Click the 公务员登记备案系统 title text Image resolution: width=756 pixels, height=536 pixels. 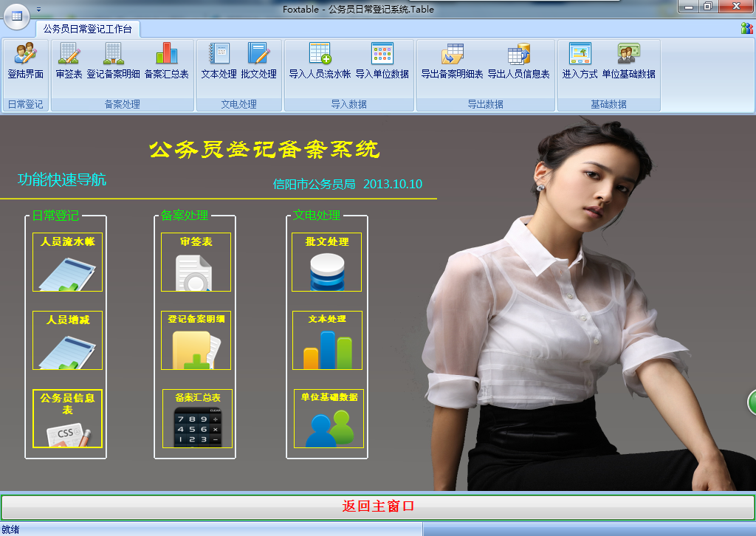coord(265,149)
